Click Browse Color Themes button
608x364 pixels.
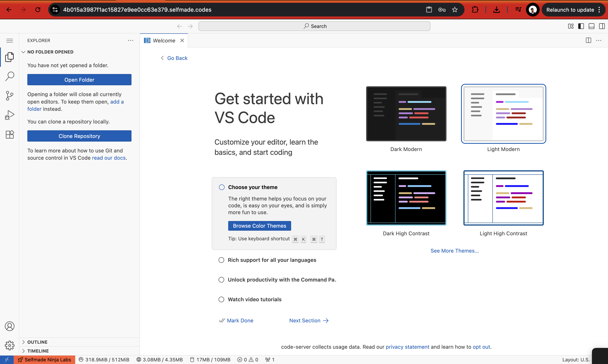[260, 226]
